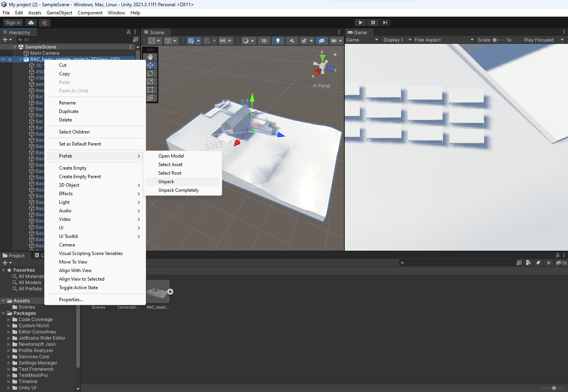Viewport: 568px width, 392px height.
Task: Open the GameObject menu in the menu bar
Action: pos(59,12)
